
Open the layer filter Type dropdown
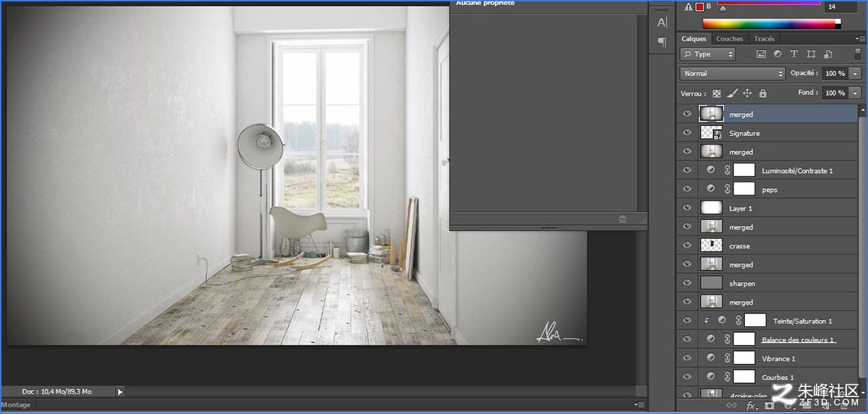tap(707, 54)
